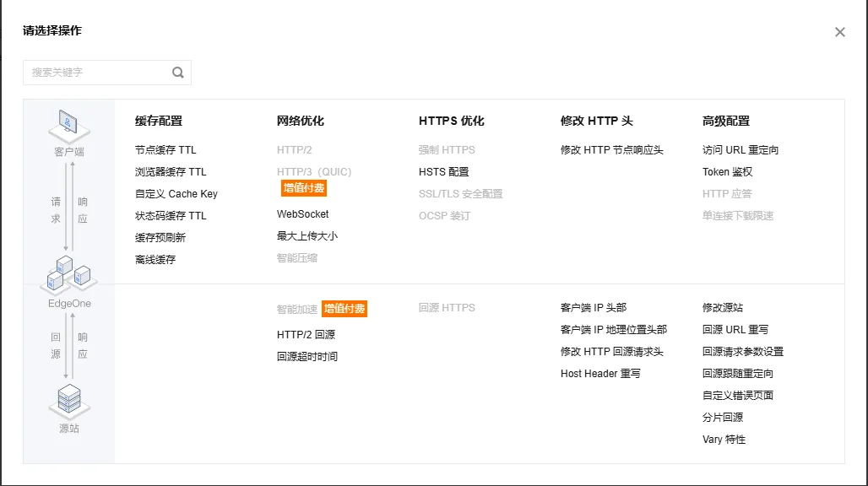Select 节点缓存 TTL option
The width and height of the screenshot is (868, 486).
pos(165,150)
